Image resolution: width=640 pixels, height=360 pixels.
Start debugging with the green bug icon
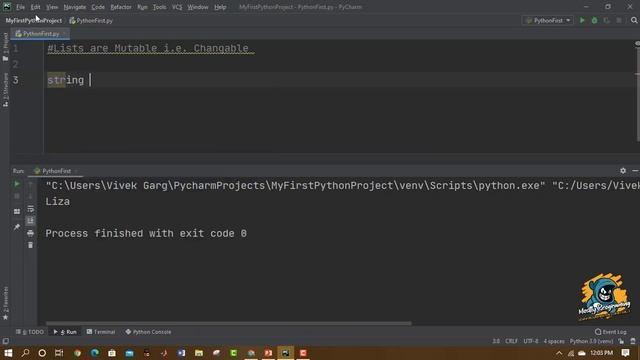pyautogui.click(x=594, y=20)
